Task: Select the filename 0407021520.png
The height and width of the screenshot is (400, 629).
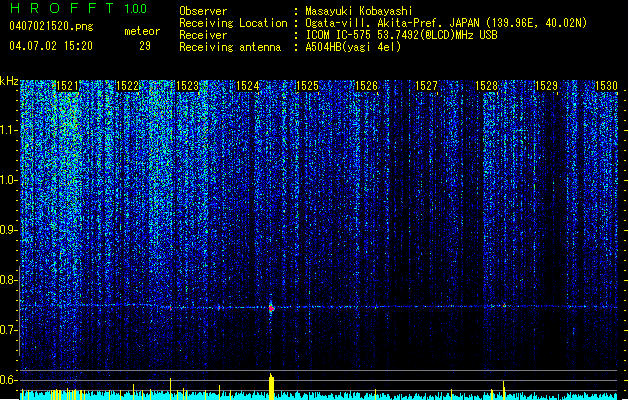Action: click(x=51, y=26)
